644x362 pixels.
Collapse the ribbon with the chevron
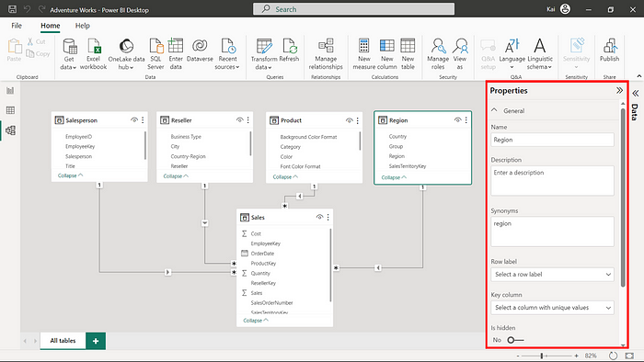pos(639,76)
